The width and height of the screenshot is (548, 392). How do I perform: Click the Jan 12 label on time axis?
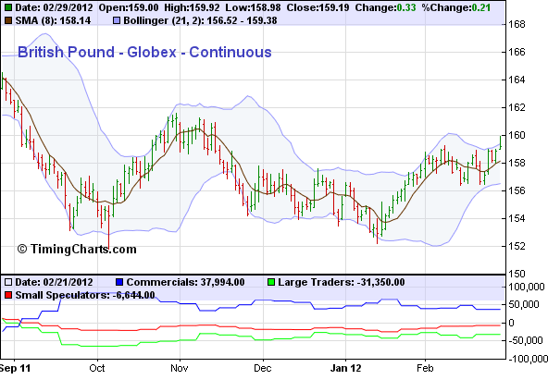point(345,368)
